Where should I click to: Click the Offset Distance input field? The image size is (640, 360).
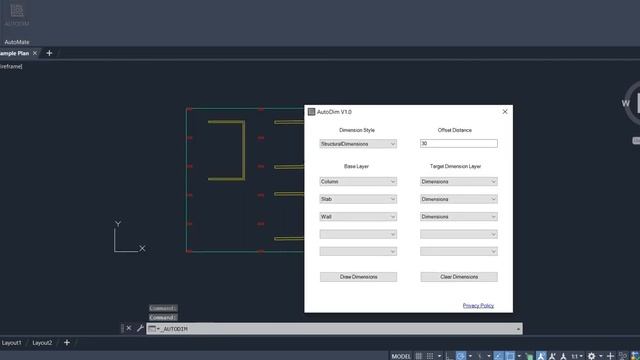click(x=459, y=143)
